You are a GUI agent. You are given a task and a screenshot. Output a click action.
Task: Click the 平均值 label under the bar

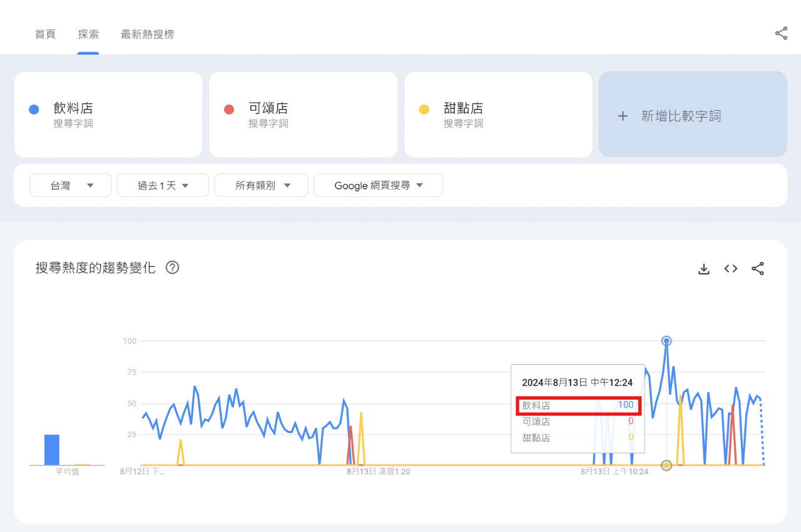[68, 472]
